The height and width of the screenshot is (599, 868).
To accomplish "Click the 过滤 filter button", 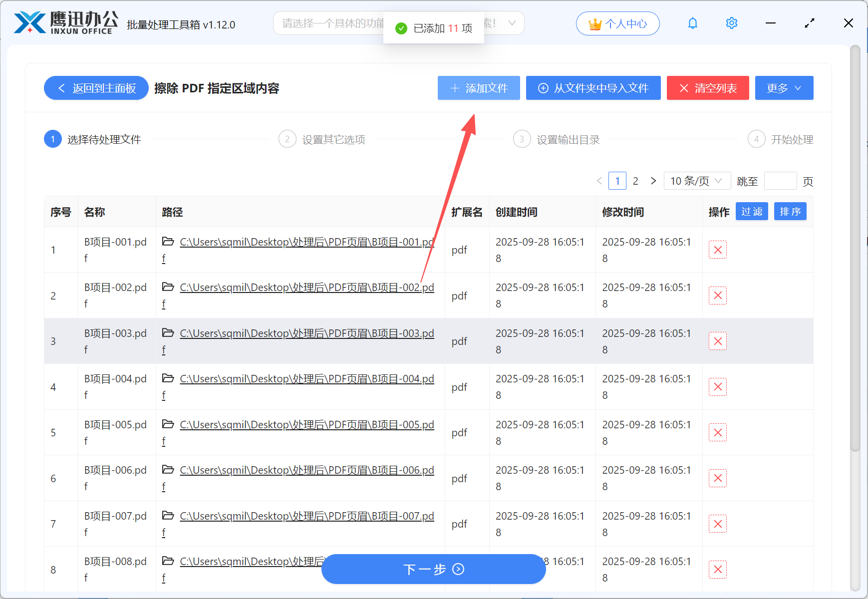I will tap(752, 212).
